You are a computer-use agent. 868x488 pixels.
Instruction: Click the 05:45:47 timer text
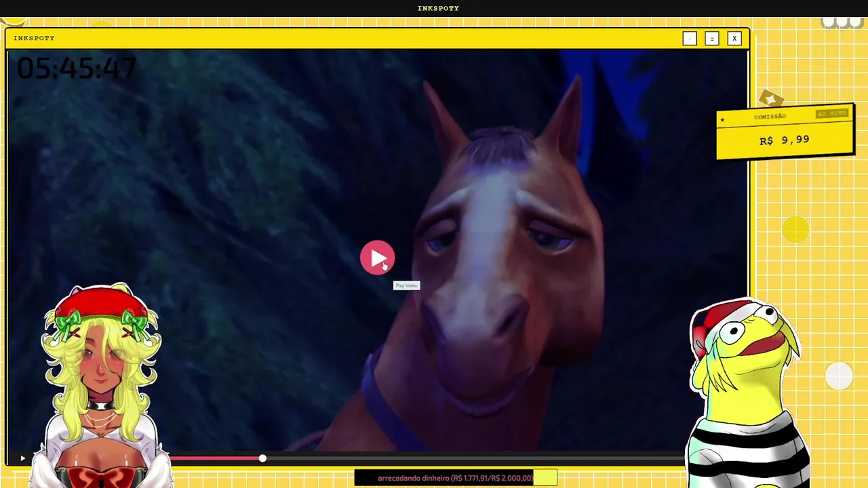pyautogui.click(x=77, y=68)
